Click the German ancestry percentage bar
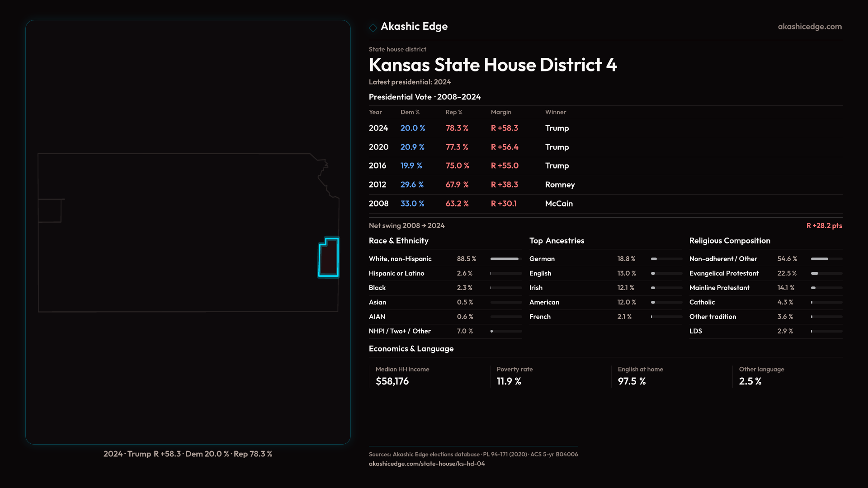This screenshot has height=488, width=868. pos(666,259)
